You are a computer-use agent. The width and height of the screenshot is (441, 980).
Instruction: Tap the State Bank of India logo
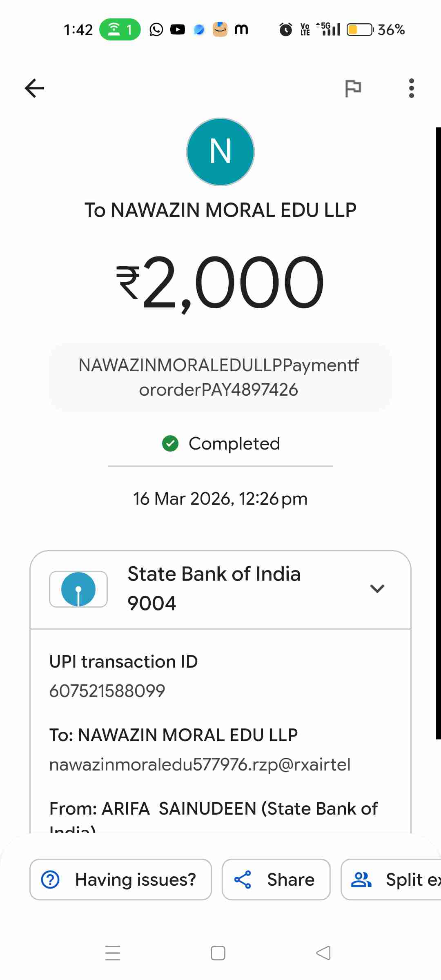78,589
